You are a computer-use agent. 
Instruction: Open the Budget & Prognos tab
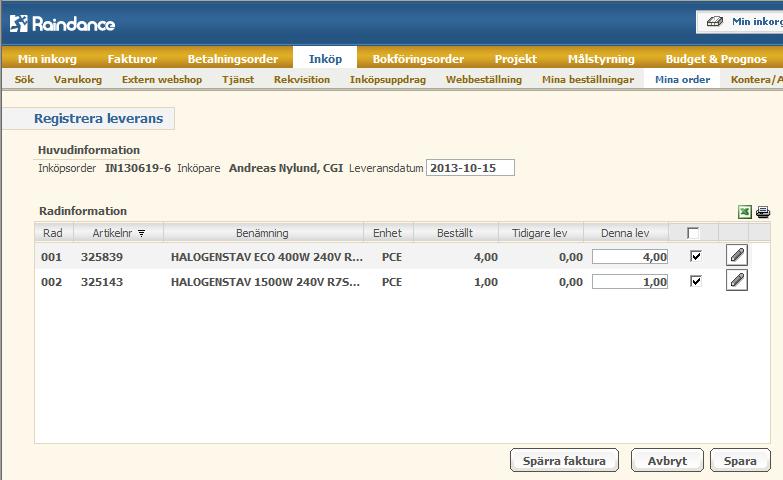click(x=716, y=59)
